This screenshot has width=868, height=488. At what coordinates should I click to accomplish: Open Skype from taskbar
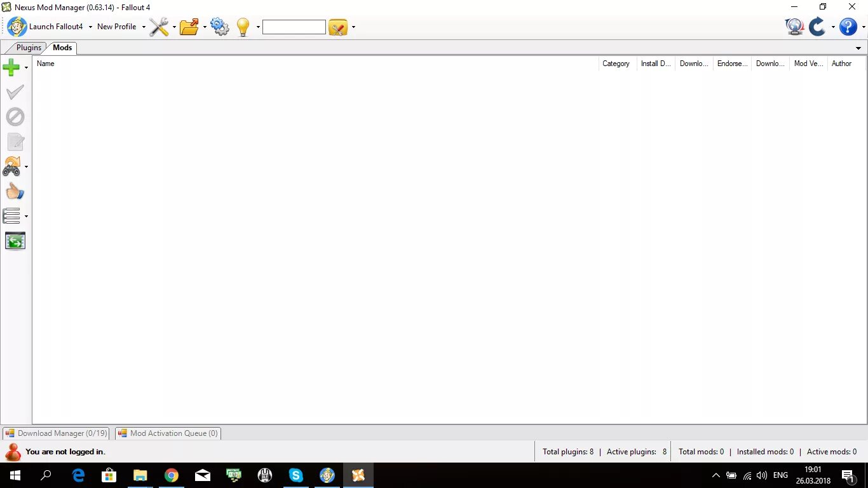(x=296, y=475)
